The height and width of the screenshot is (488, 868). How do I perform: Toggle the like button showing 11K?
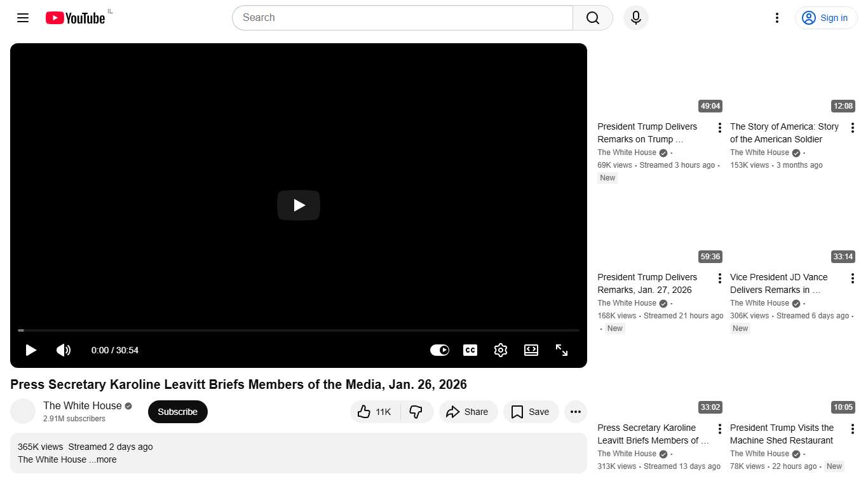pos(374,412)
